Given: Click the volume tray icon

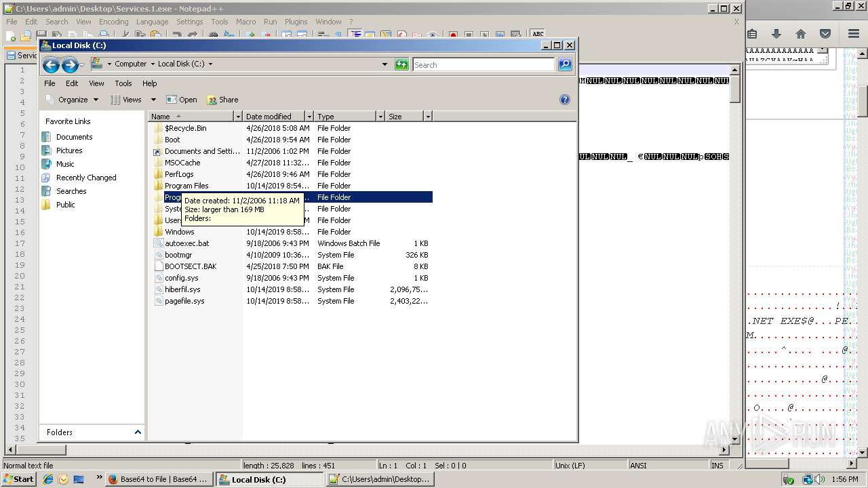Looking at the screenshot, I should tap(821, 479).
